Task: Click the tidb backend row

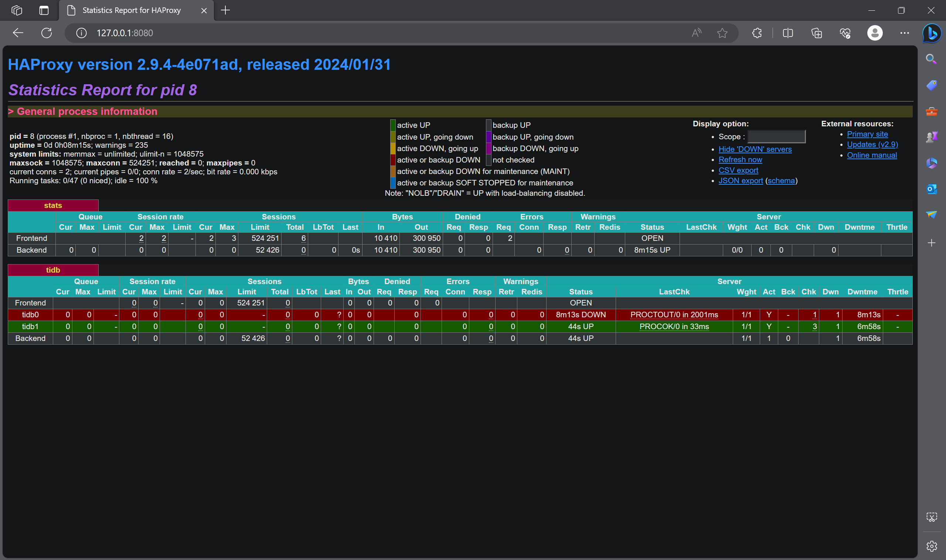Action: click(29, 338)
